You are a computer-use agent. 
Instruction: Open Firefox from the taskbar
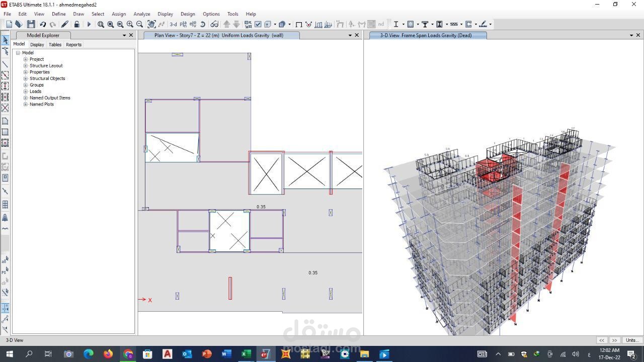coord(108,354)
